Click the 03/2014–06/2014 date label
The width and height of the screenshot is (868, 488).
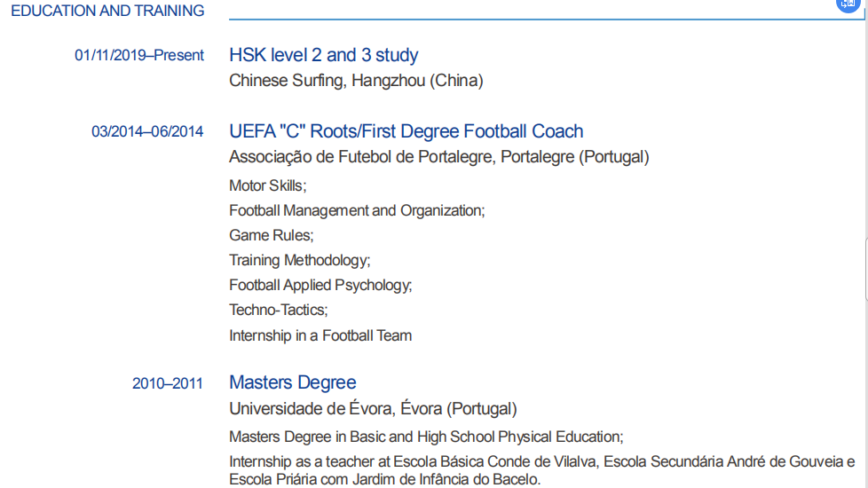tap(147, 132)
